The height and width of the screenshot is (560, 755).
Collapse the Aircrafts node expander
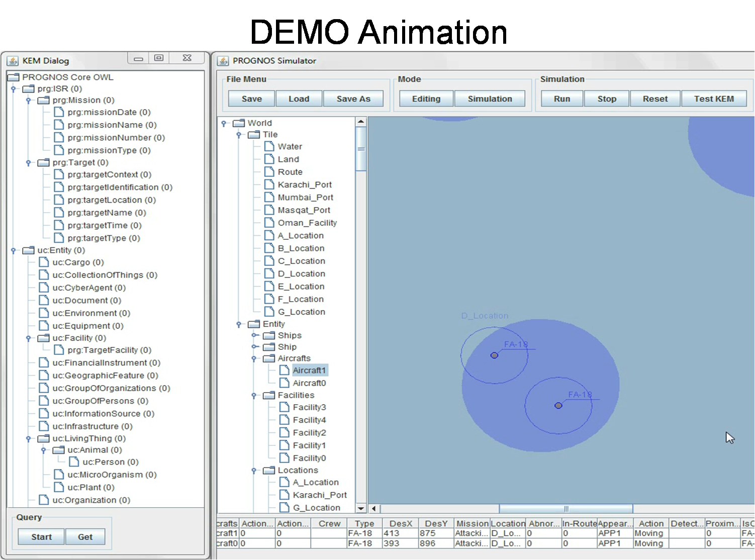[254, 358]
